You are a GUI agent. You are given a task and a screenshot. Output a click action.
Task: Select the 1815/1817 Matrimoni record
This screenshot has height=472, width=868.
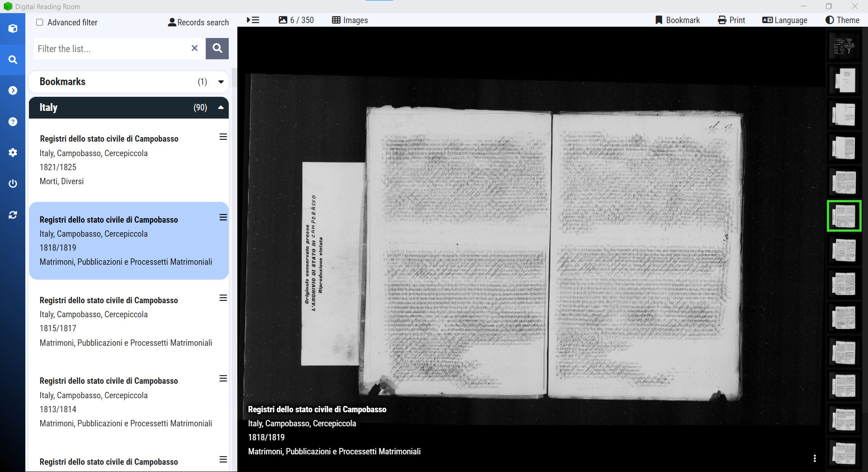[x=126, y=321]
